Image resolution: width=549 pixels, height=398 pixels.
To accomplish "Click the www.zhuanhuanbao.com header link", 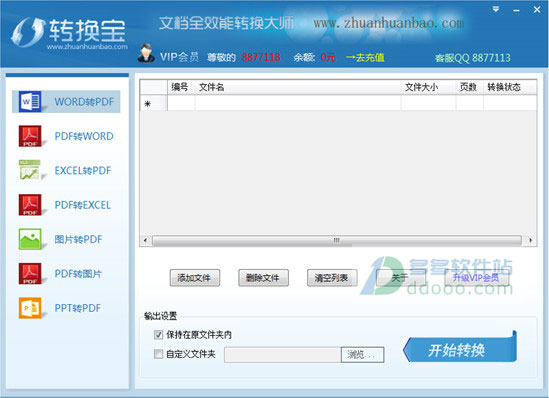I will pyautogui.click(x=389, y=23).
